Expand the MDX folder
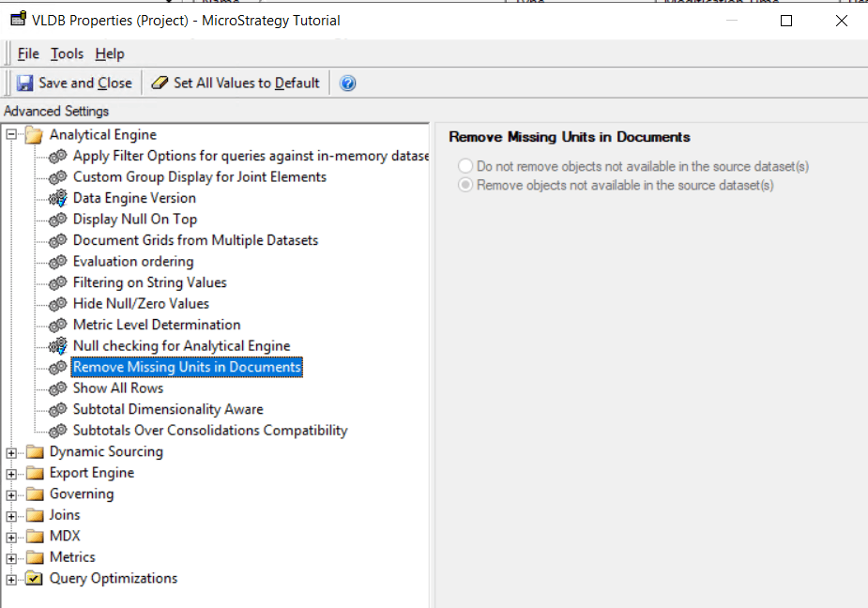The image size is (868, 608). (x=11, y=537)
